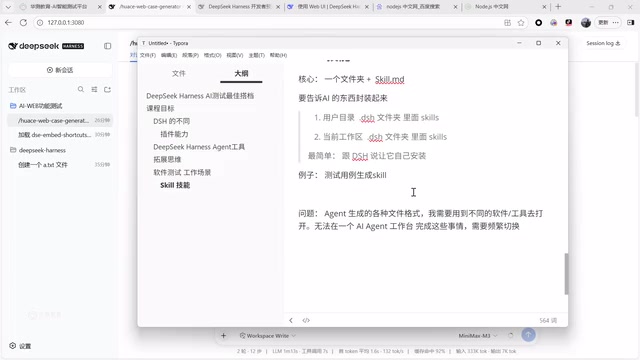This screenshot has width=640, height=360.
Task: Search the workspace with magnifier icon
Action: pyautogui.click(x=81, y=89)
